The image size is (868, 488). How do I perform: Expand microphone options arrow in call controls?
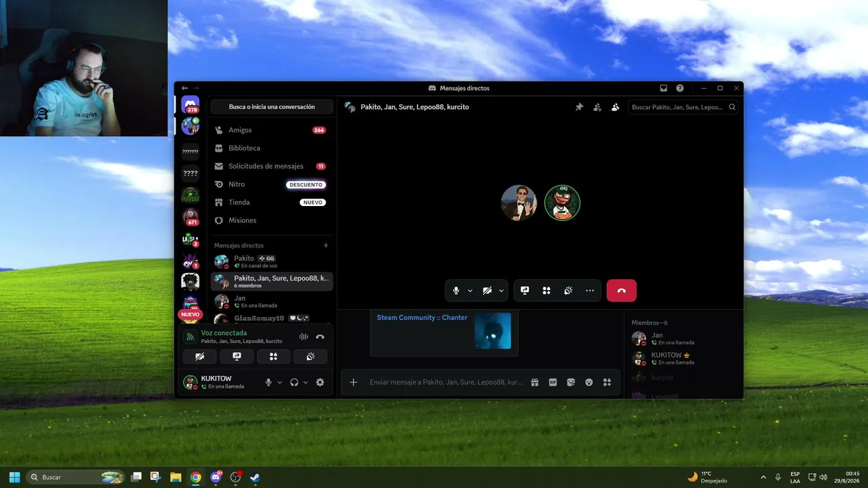(470, 291)
